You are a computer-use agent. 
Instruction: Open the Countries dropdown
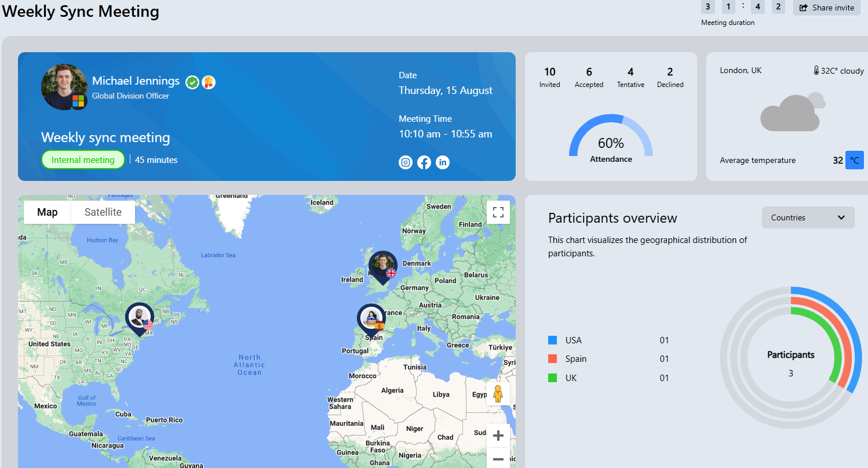tap(808, 217)
